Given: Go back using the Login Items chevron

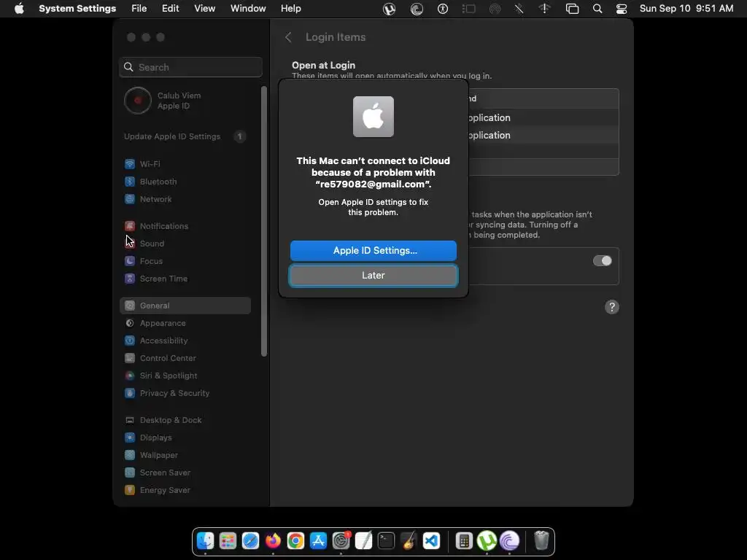Looking at the screenshot, I should pos(288,37).
